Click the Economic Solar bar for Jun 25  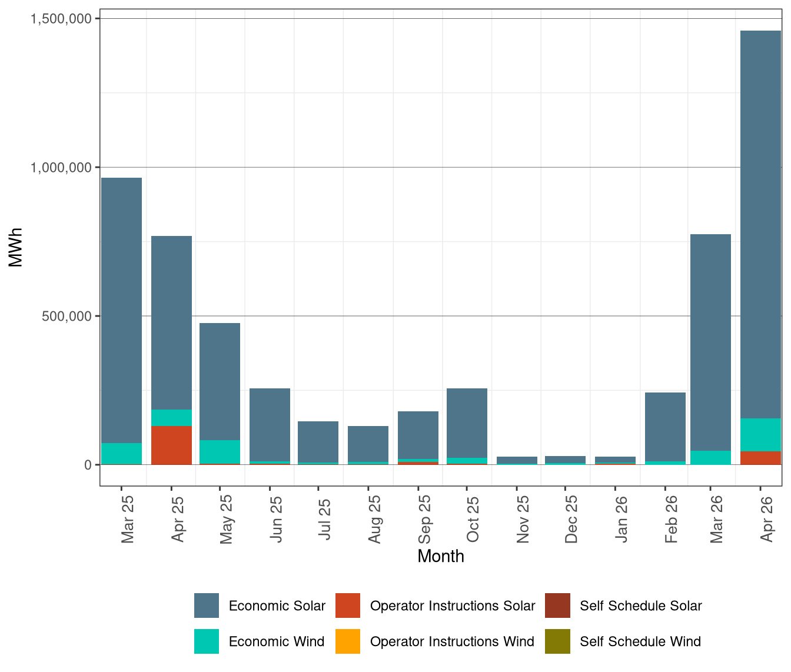tap(270, 425)
